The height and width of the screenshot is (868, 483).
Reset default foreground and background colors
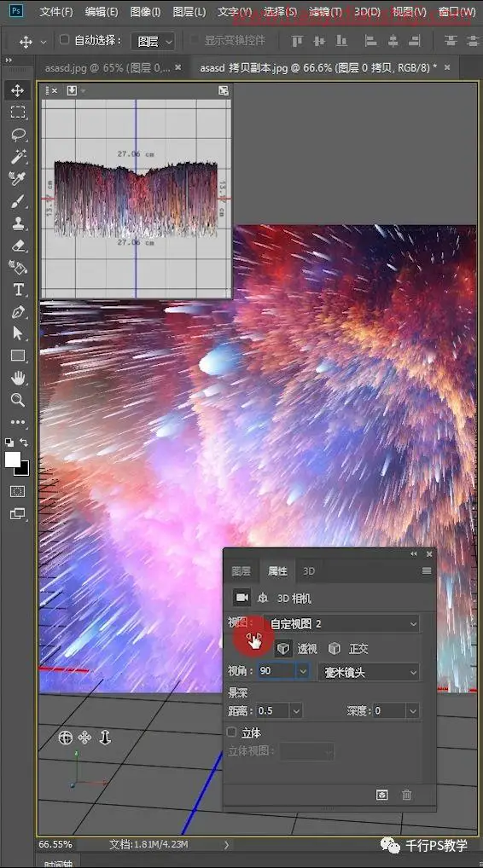[9, 443]
